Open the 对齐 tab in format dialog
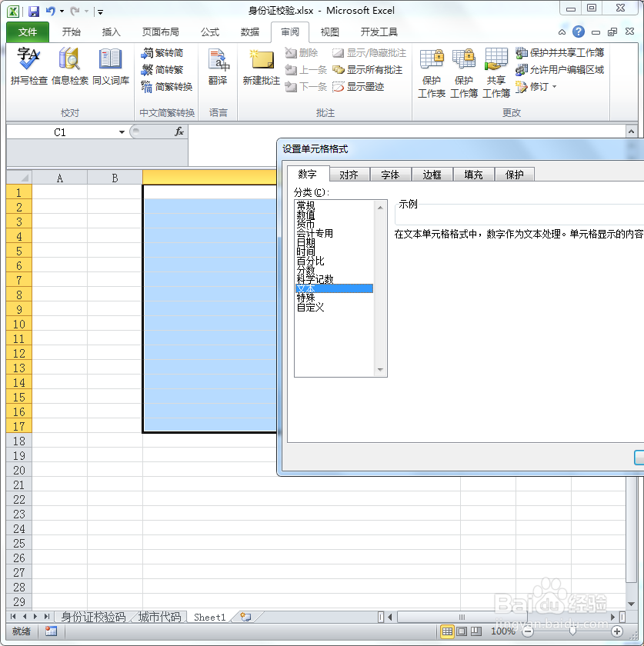Screen dimensions: 644x646 [349, 175]
